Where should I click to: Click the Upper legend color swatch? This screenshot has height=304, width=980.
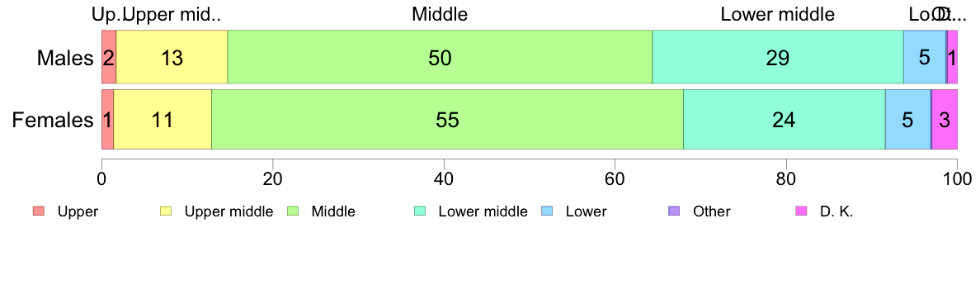click(x=38, y=211)
